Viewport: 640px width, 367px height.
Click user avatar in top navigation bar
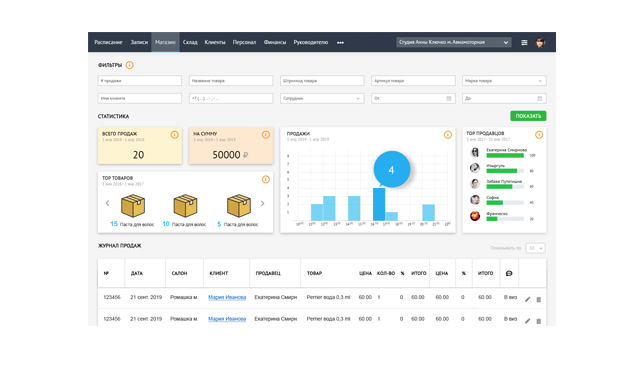point(540,42)
